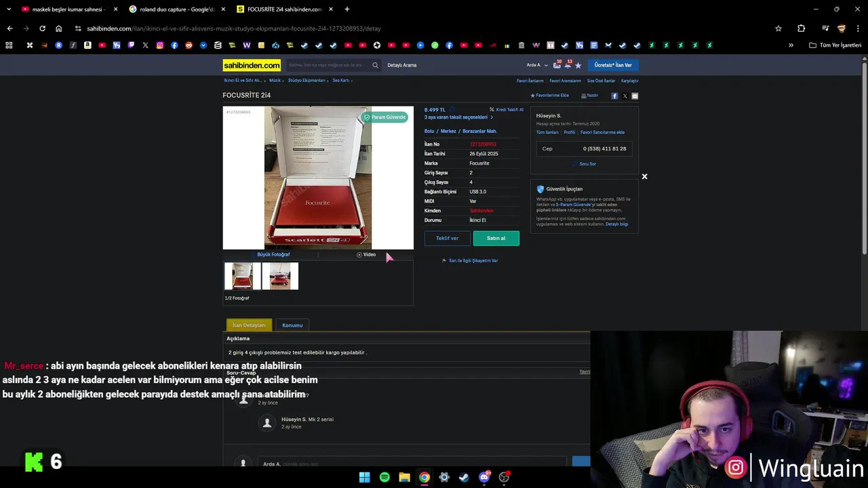
Task: Open Tüm Yer İşaretleri bookmarks folder
Action: click(x=835, y=45)
